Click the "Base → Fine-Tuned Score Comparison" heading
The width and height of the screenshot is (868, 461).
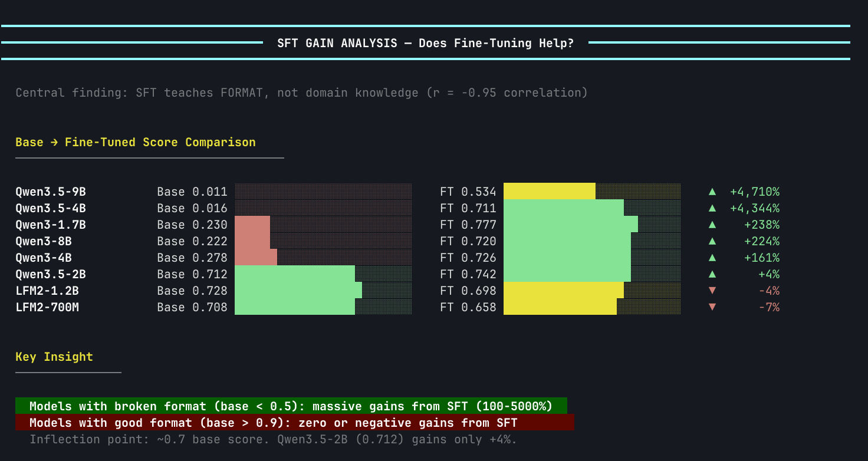(x=136, y=142)
